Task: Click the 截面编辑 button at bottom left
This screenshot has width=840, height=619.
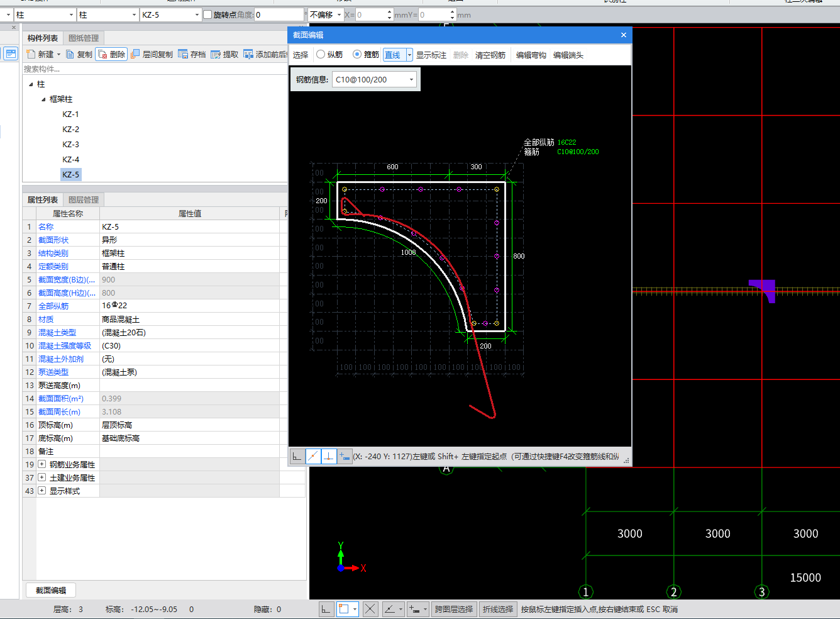Action: (51, 590)
